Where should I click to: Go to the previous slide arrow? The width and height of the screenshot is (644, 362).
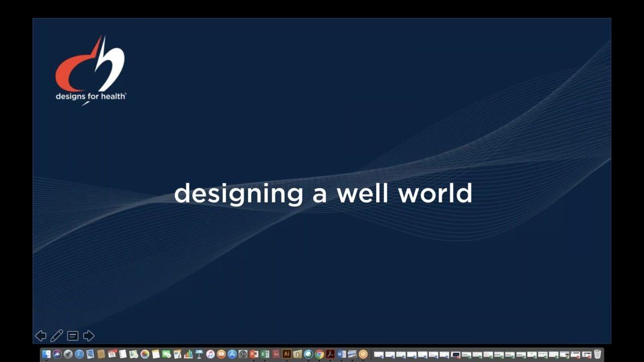tap(41, 336)
